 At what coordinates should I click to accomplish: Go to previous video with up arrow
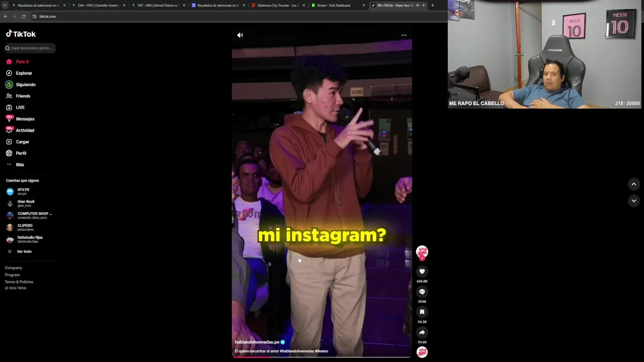(634, 185)
